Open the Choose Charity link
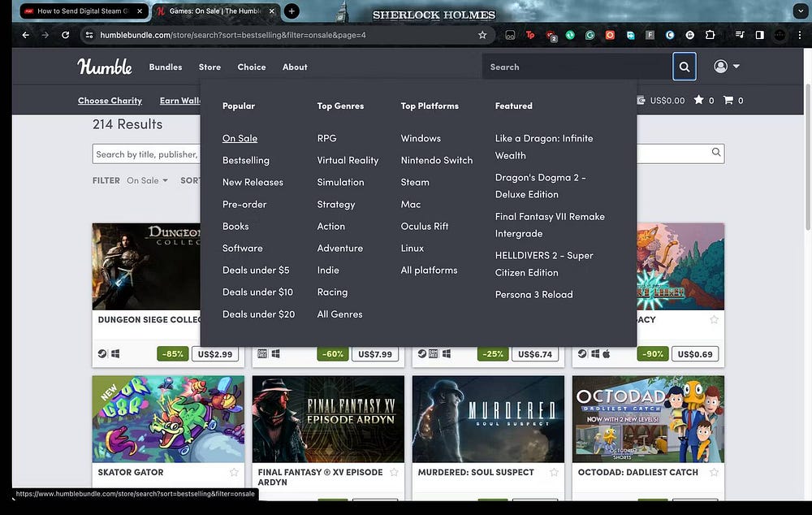 [x=110, y=100]
